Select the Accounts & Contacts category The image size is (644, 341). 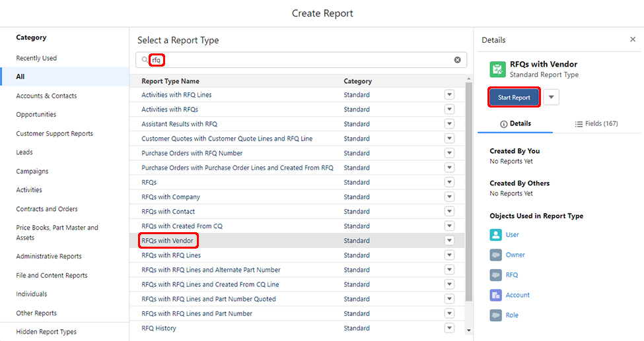pos(46,96)
